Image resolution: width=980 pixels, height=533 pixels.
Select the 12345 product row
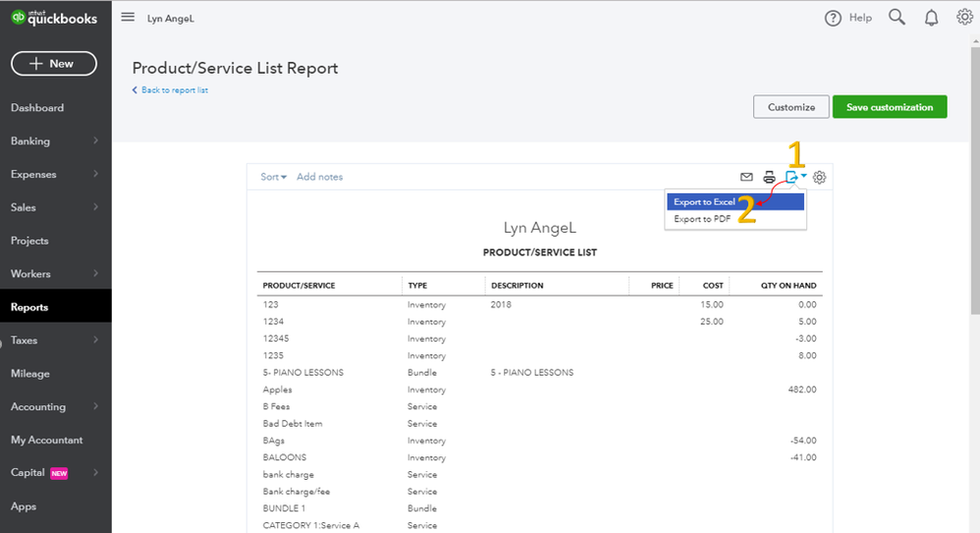539,339
